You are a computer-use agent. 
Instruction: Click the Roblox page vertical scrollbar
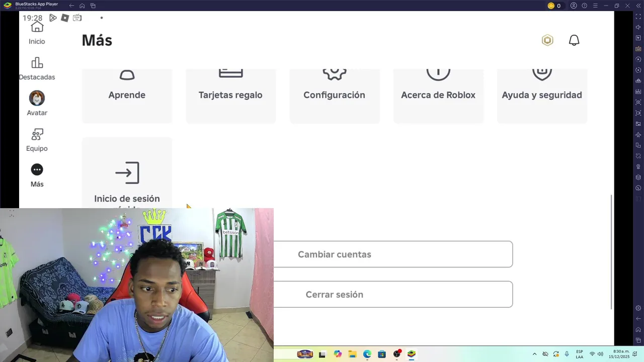pyautogui.click(x=612, y=252)
